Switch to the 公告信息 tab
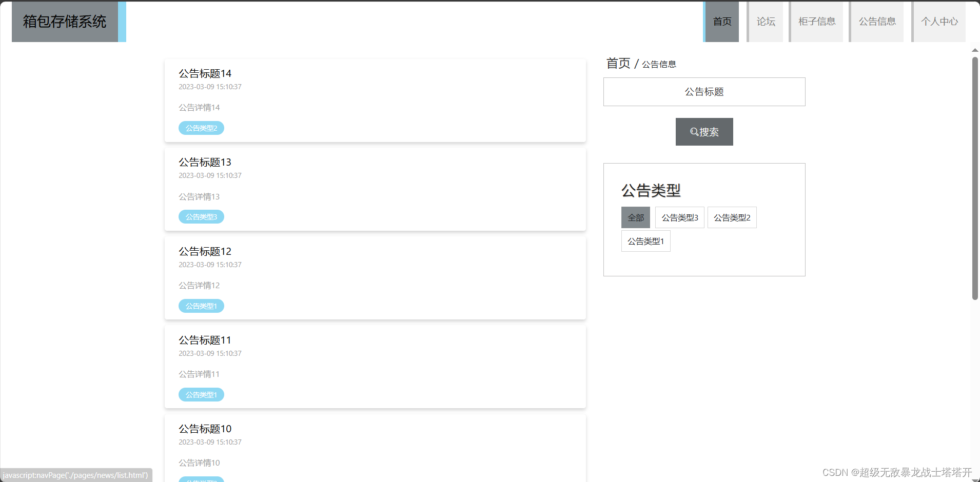Image resolution: width=980 pixels, height=482 pixels. tap(876, 22)
